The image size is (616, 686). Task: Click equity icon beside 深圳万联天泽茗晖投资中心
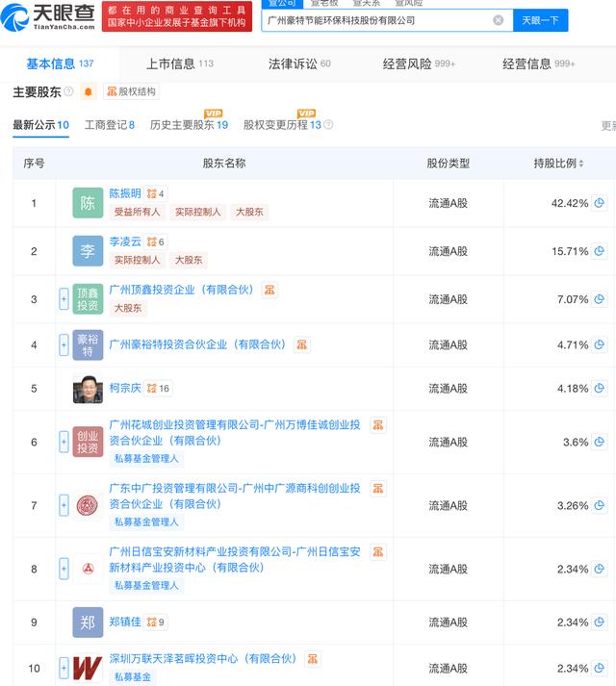point(312,659)
